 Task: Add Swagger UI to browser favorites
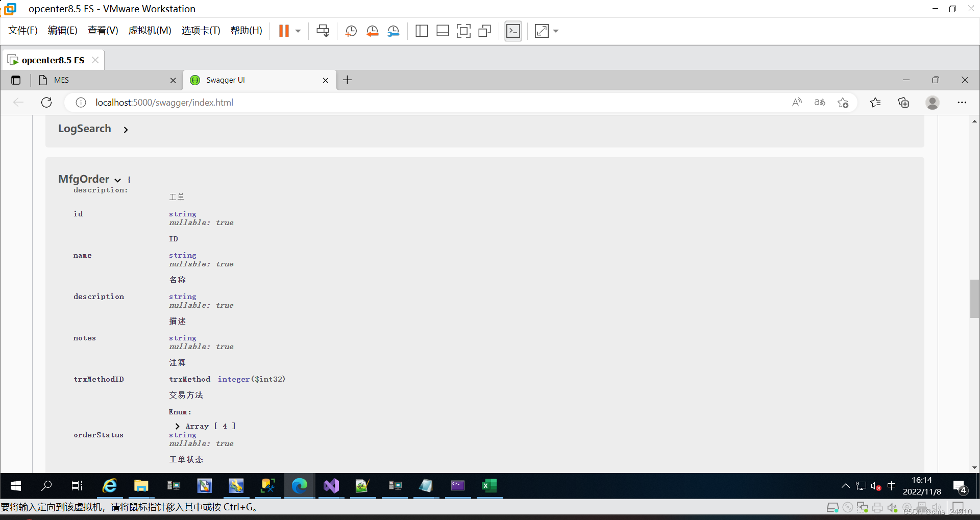pos(843,103)
